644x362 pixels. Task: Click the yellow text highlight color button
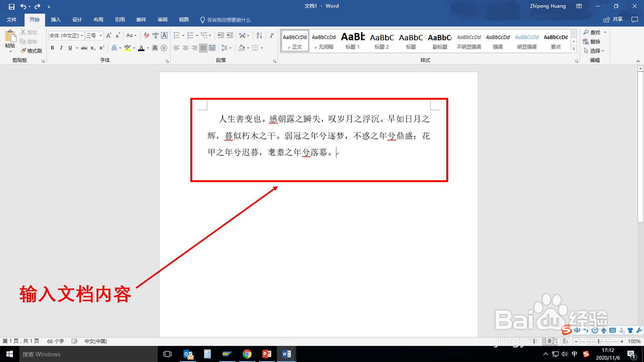click(x=128, y=48)
